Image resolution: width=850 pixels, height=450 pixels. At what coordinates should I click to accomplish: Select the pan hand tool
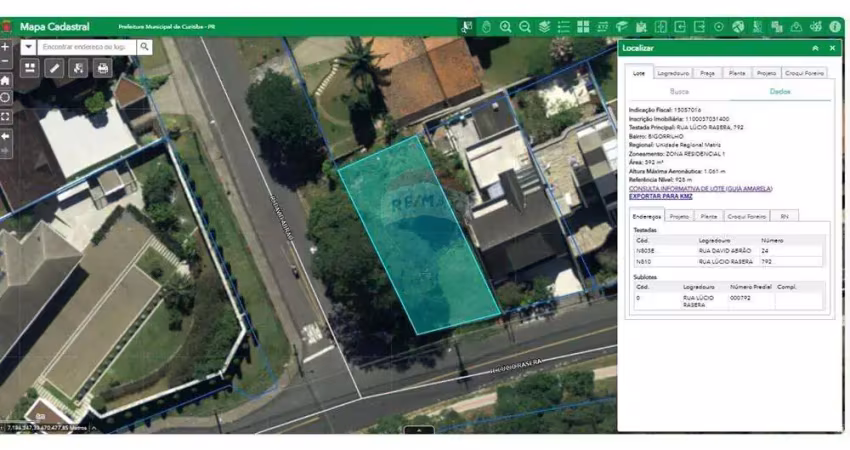[487, 27]
